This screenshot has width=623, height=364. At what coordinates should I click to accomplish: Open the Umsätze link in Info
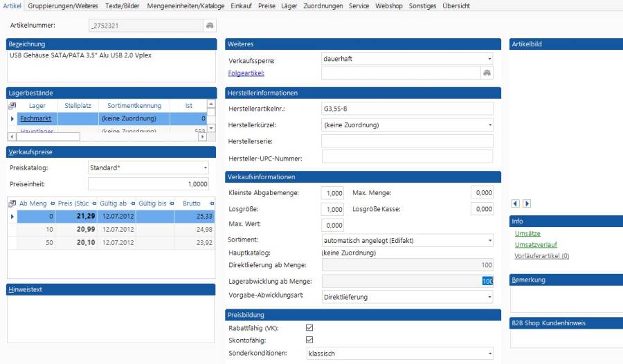[x=527, y=234]
